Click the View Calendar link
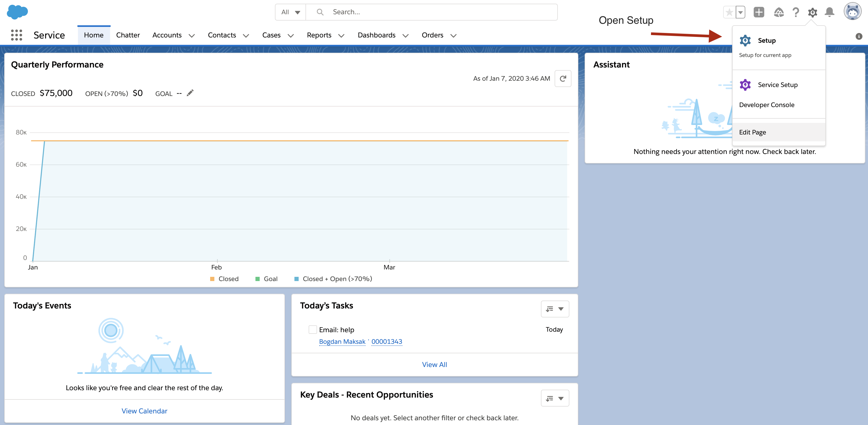 tap(144, 411)
